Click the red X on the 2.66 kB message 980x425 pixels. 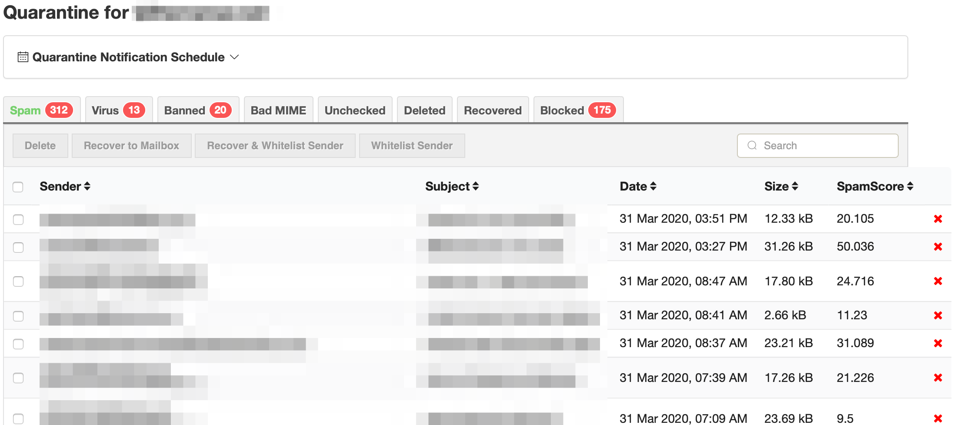(x=938, y=315)
